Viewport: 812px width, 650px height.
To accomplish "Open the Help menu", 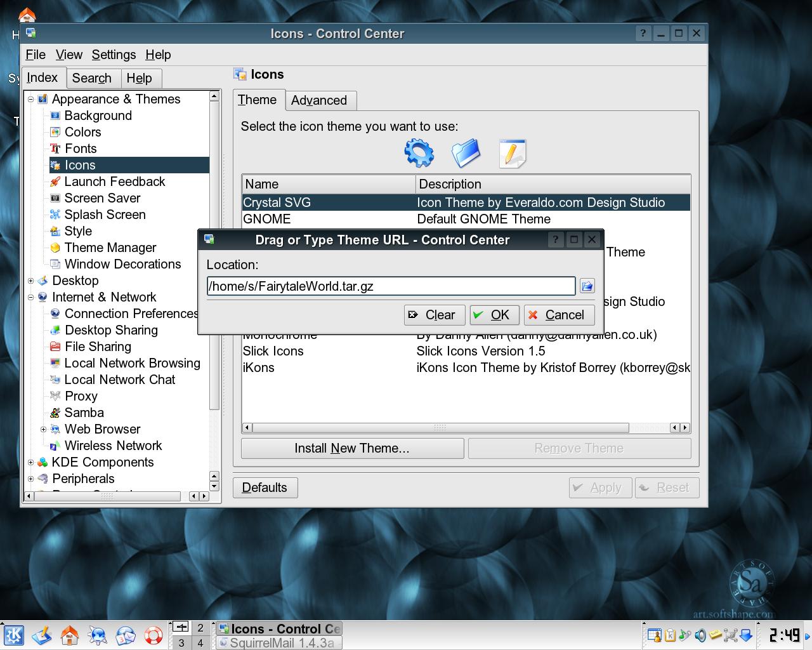I will click(158, 55).
